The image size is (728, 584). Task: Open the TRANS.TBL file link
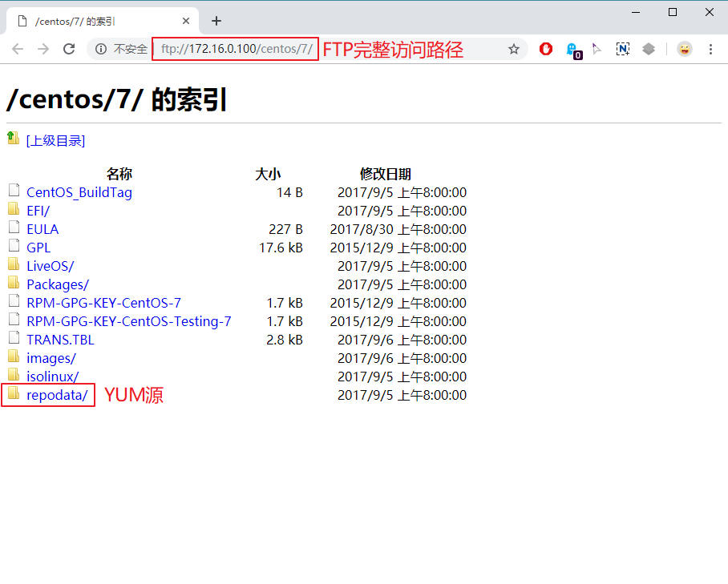60,340
